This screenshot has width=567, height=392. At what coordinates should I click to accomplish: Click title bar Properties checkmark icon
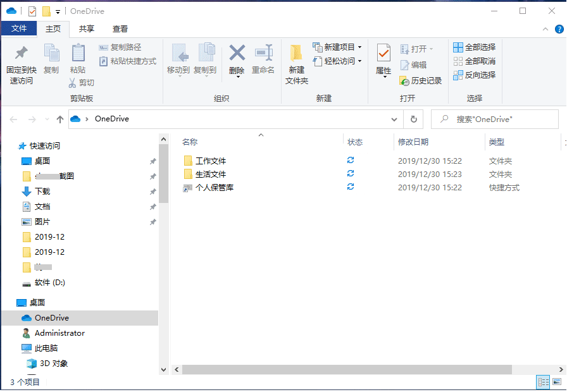[x=32, y=11]
